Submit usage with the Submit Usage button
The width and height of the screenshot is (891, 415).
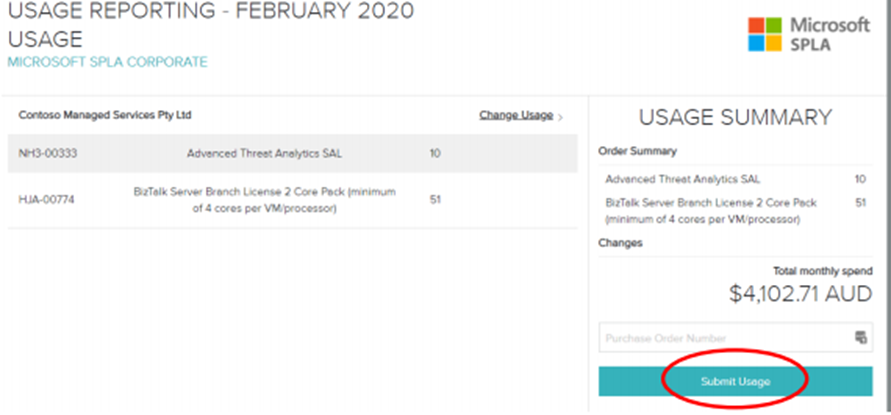[735, 381]
